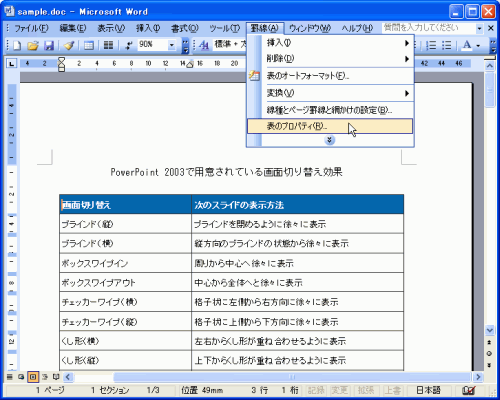This screenshot has height=400, width=500.
Task: Create a new blank document
Action: pos(17,45)
